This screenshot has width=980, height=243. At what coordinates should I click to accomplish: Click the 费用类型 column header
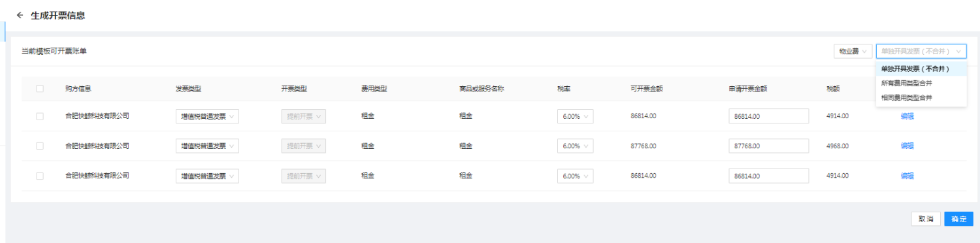click(374, 89)
